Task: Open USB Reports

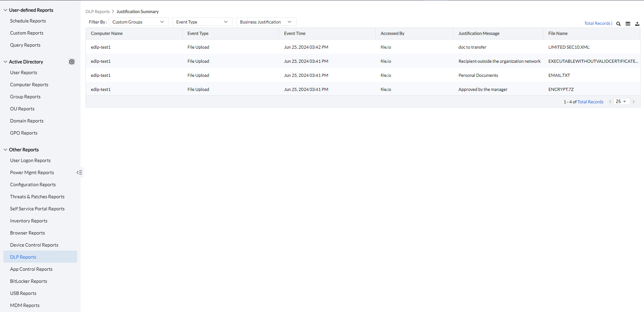Action: tap(23, 293)
